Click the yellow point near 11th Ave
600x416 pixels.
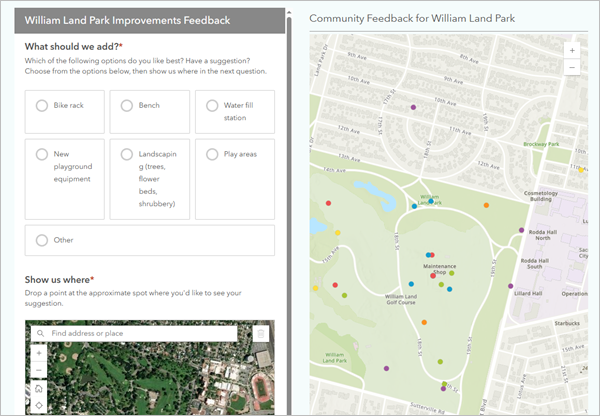pos(581,170)
